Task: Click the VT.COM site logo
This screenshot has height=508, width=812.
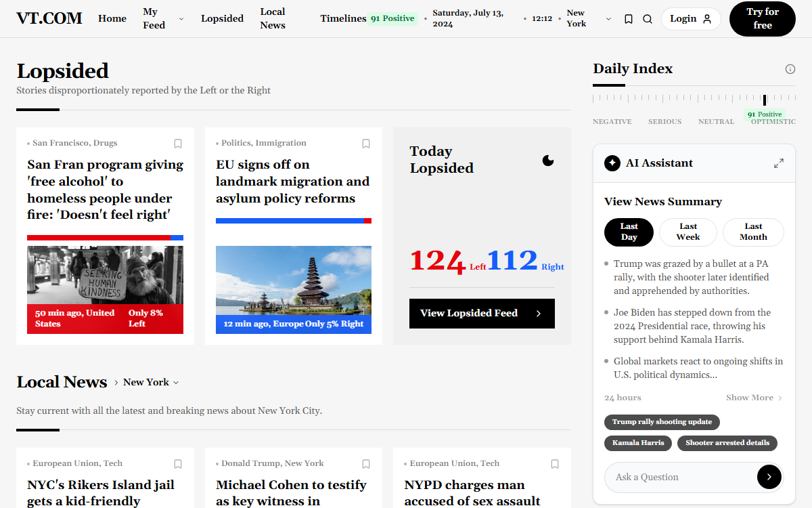Action: pos(49,18)
